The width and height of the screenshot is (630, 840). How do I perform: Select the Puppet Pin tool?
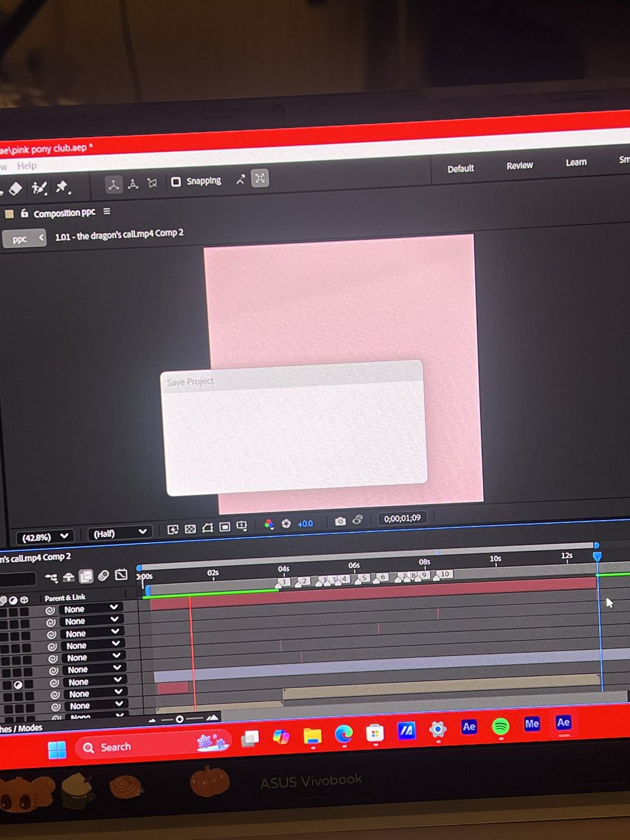62,187
